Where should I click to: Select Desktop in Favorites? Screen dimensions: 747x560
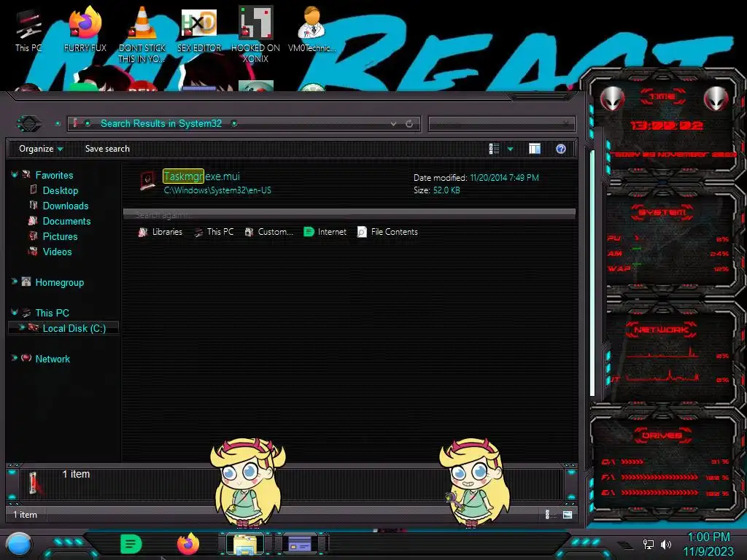pyautogui.click(x=60, y=190)
